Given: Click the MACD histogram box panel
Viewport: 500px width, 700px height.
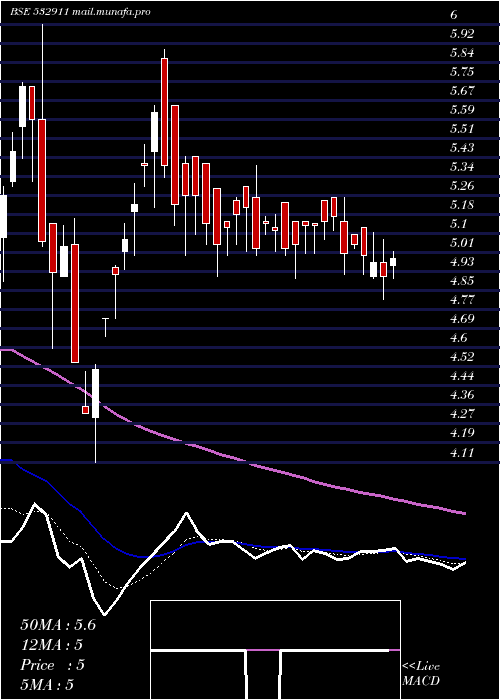Looking at the screenshot, I should point(275,650).
